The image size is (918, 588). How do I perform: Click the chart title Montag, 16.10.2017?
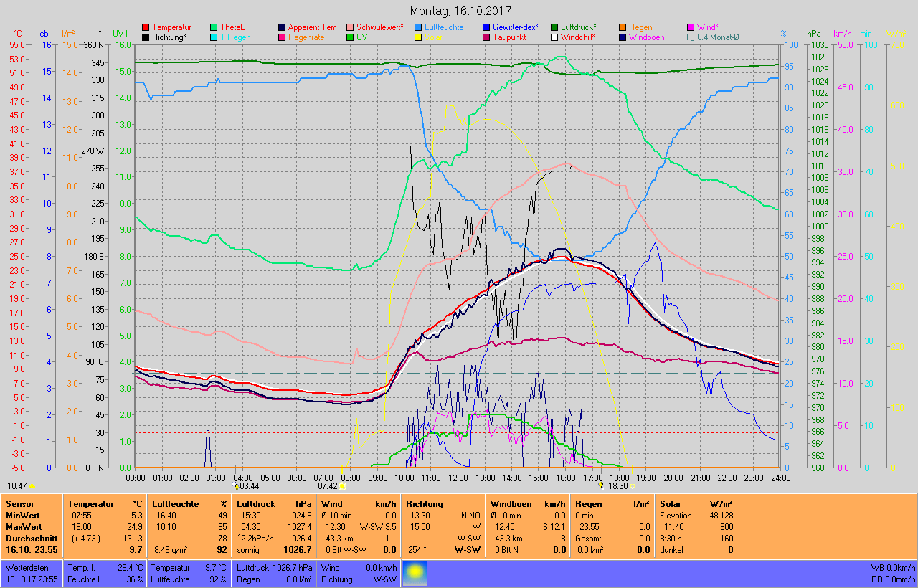[459, 11]
